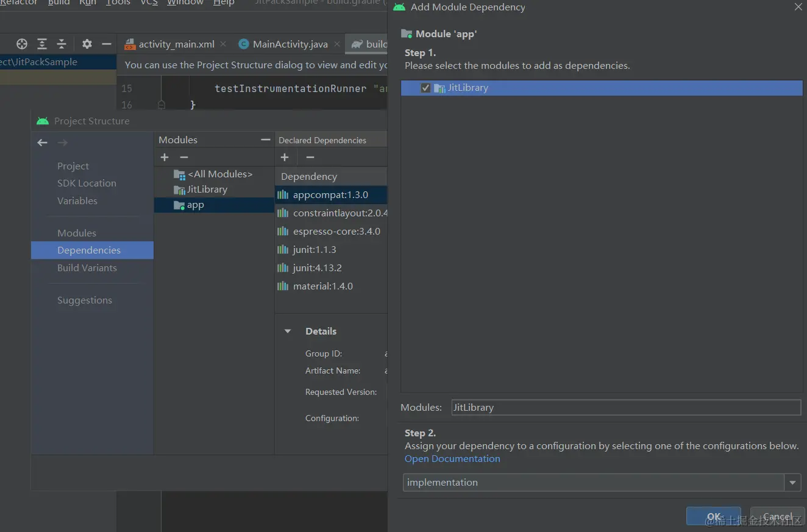The width and height of the screenshot is (807, 532).
Task: Click the Modules text field
Action: 626,407
